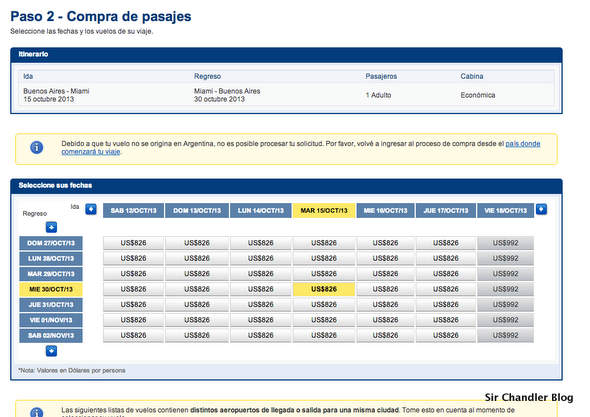Pick US$992 fare for VIE 18/OCT and SAB 02/NOV
The height and width of the screenshot is (417, 590).
tap(505, 335)
